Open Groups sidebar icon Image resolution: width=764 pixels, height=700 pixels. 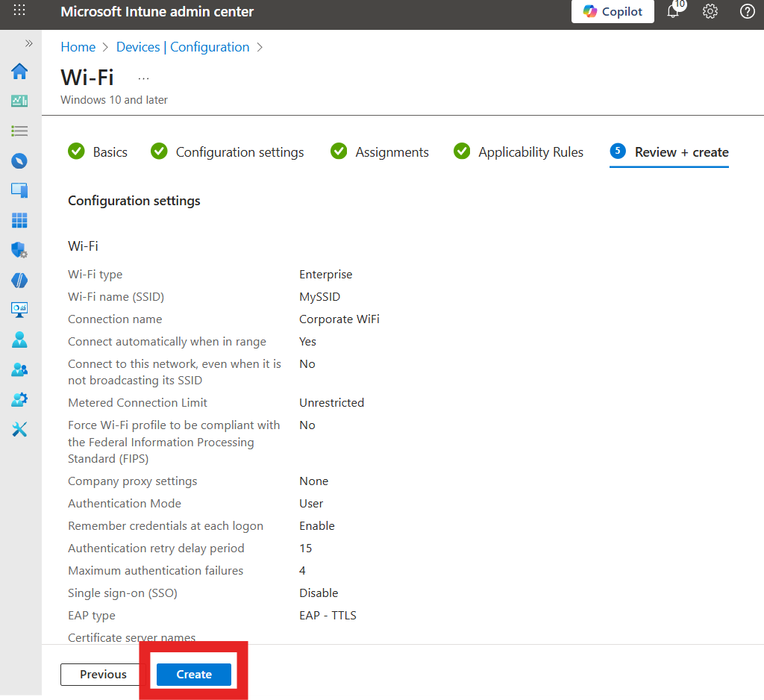click(19, 370)
